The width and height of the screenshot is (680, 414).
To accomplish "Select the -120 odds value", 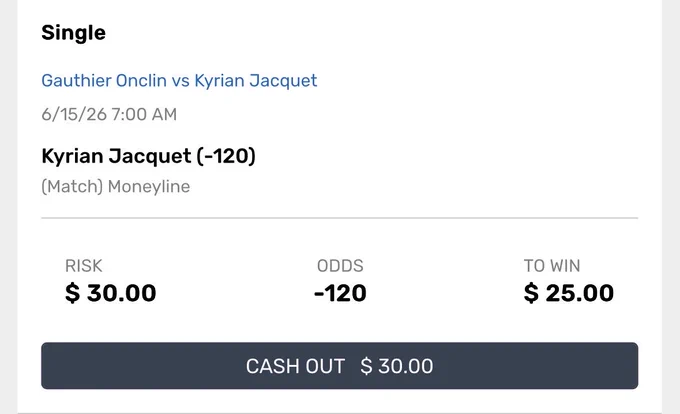I will pos(340,293).
